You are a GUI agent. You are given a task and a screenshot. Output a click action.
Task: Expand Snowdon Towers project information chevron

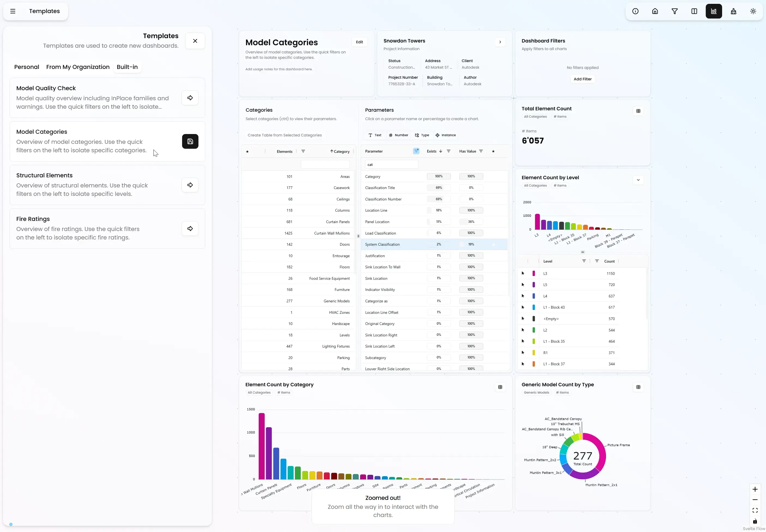(500, 42)
